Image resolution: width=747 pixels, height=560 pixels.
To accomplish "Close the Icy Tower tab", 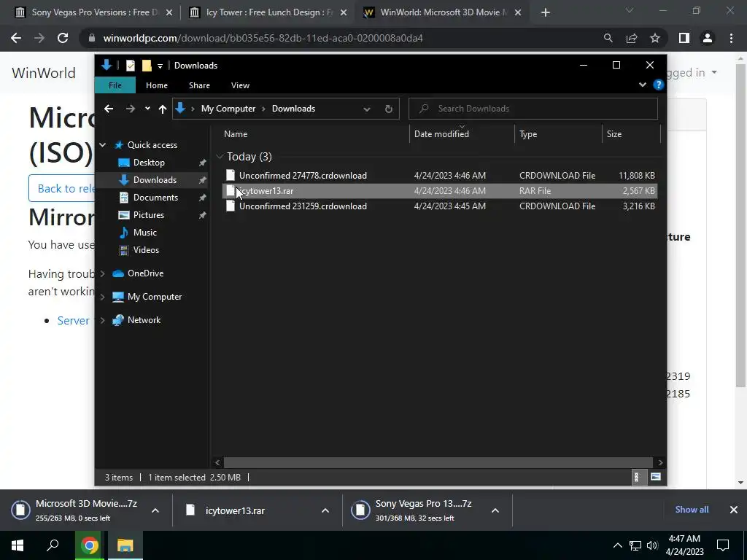I will 344,12.
